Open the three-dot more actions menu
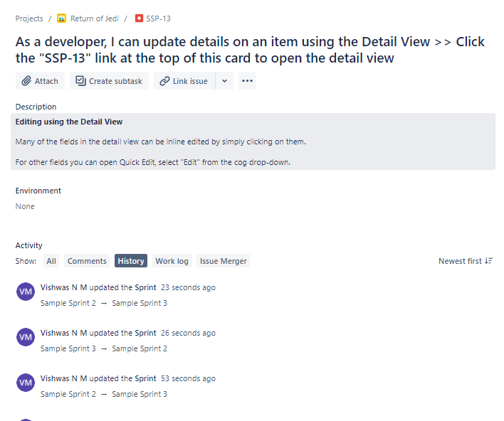Image resolution: width=504 pixels, height=421 pixels. coord(247,81)
